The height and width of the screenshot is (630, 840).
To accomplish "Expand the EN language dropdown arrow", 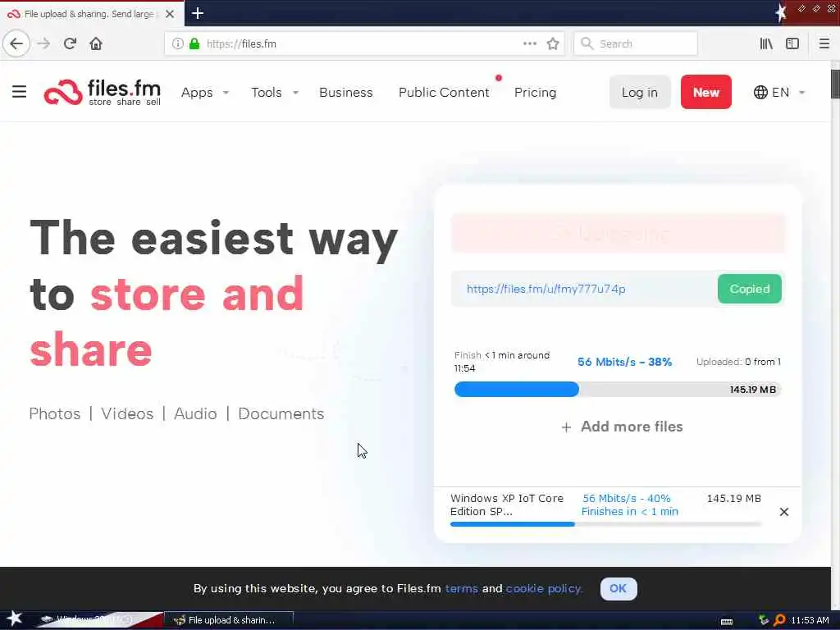I will [x=802, y=93].
